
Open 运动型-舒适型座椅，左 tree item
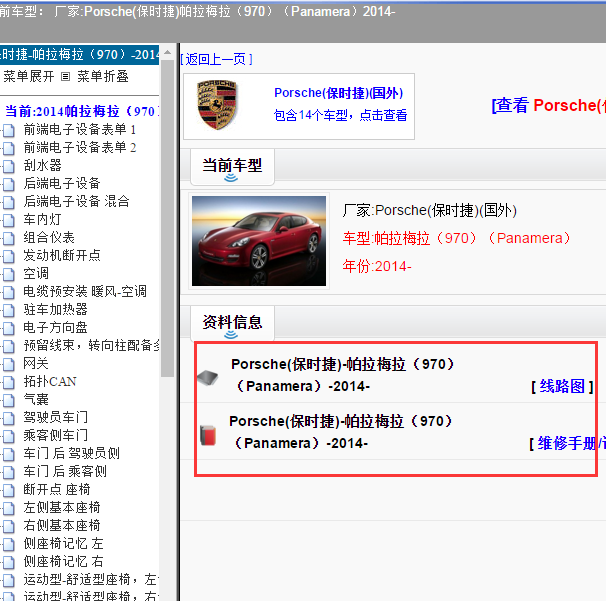click(x=91, y=579)
